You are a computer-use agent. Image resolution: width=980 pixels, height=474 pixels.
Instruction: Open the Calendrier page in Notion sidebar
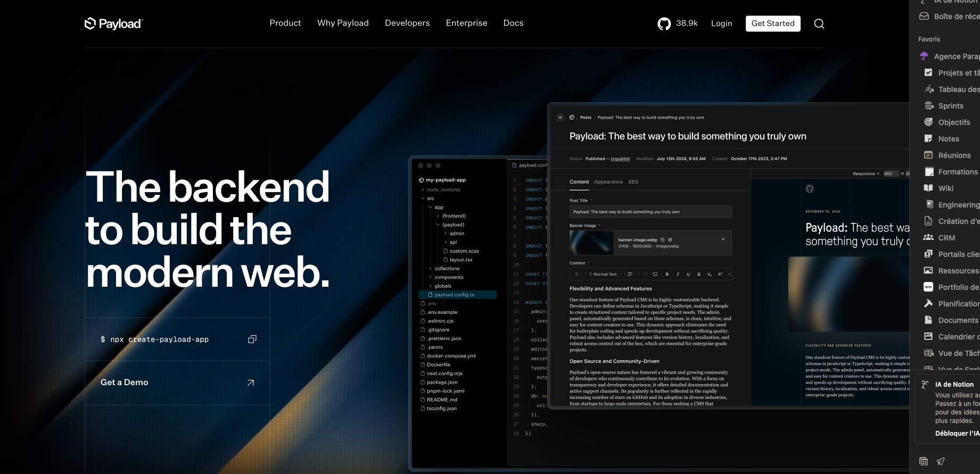pos(952,336)
